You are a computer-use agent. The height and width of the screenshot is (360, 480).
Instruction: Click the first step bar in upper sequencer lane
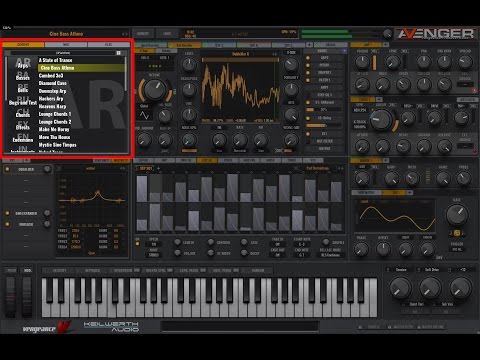(x=142, y=189)
